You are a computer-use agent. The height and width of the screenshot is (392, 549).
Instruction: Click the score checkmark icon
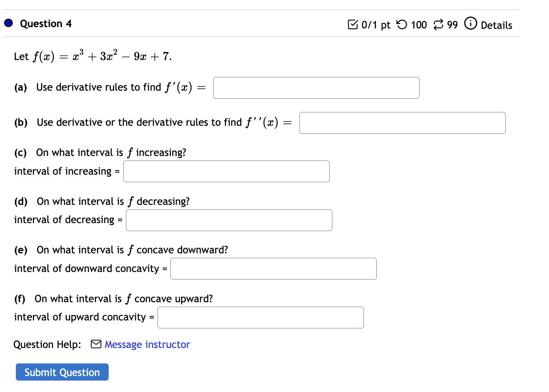pyautogui.click(x=352, y=25)
